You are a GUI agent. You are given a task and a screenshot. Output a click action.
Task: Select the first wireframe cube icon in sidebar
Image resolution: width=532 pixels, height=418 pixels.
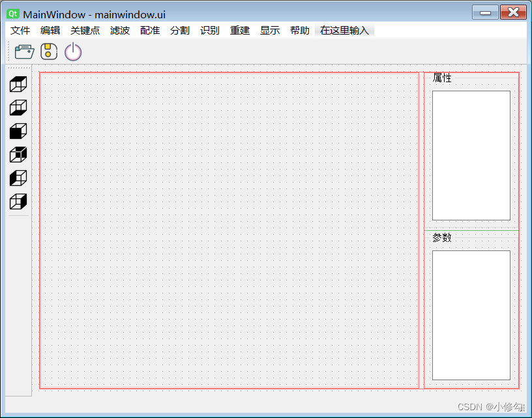pyautogui.click(x=18, y=83)
